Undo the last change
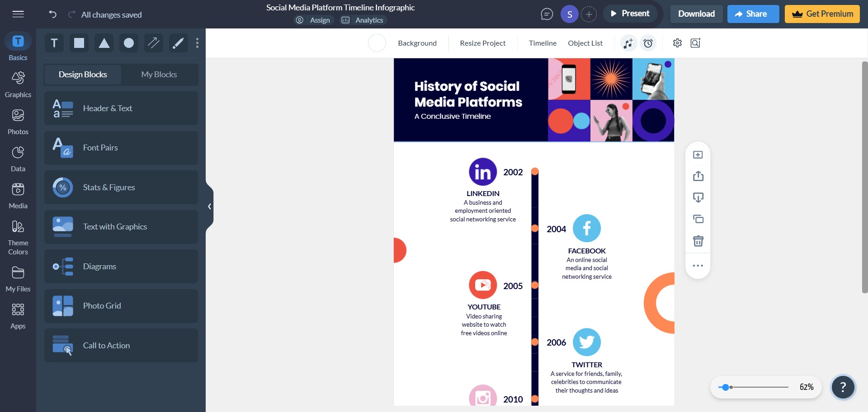This screenshot has width=868, height=412. 52,14
